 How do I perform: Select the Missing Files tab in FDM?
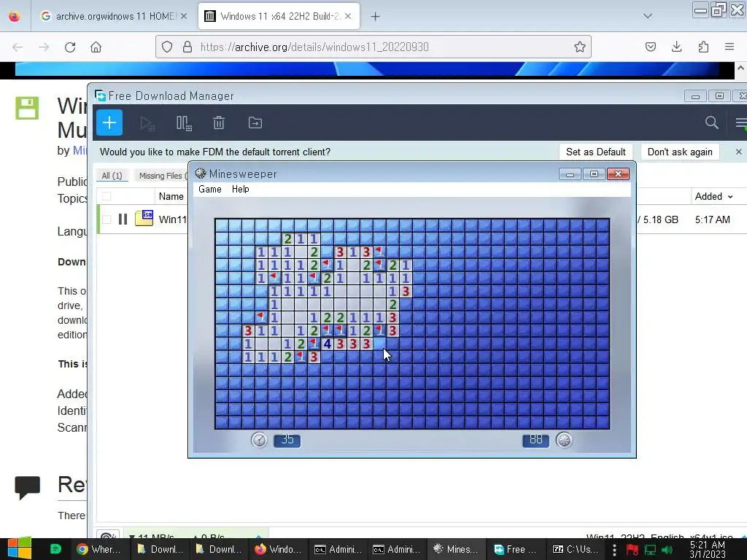pos(162,176)
